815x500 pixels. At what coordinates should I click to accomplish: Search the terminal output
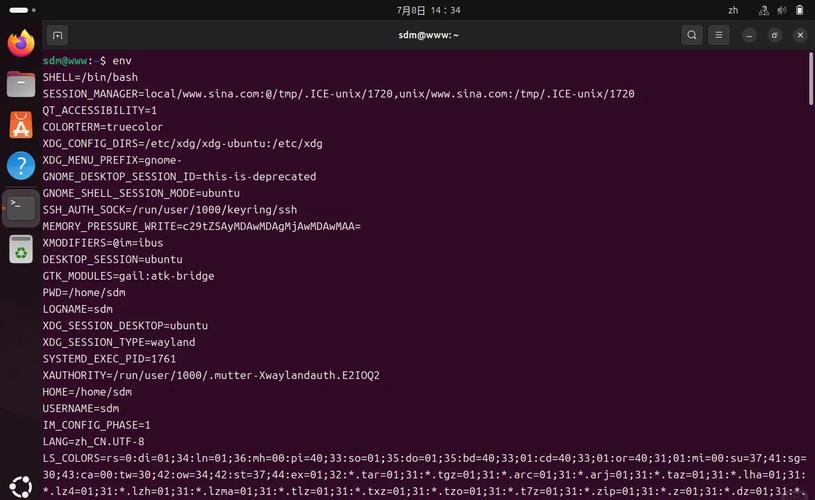pos(692,35)
